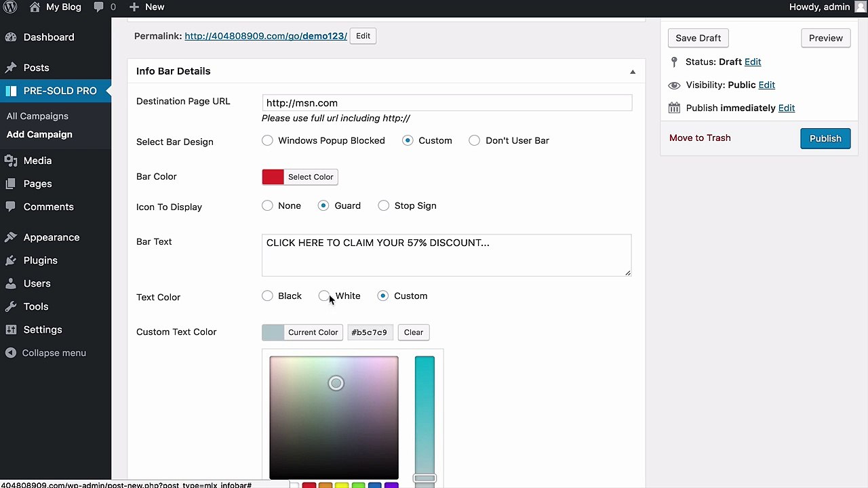Viewport: 868px width, 488px height.
Task: Click the Appearance brush icon
Action: click(x=11, y=237)
